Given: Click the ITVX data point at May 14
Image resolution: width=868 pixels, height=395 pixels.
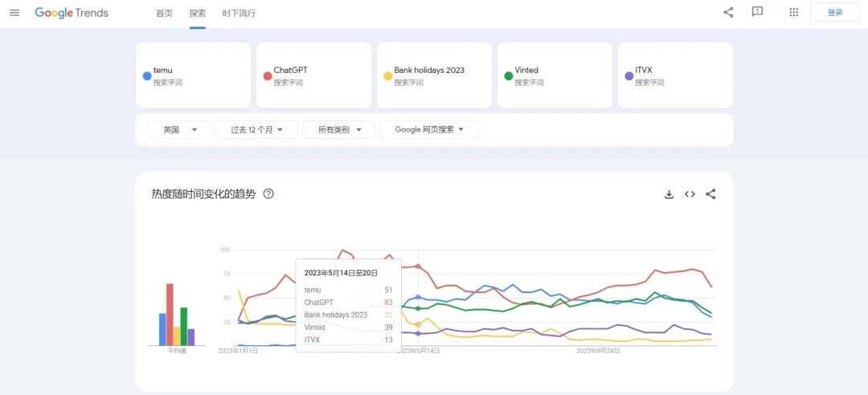Looking at the screenshot, I should click(418, 333).
